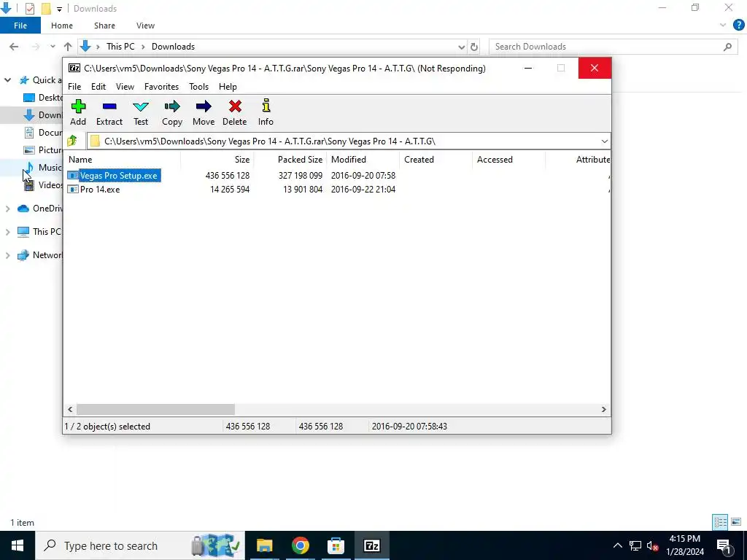
Task: Sort by the Accessed column header
Action: [508, 160]
